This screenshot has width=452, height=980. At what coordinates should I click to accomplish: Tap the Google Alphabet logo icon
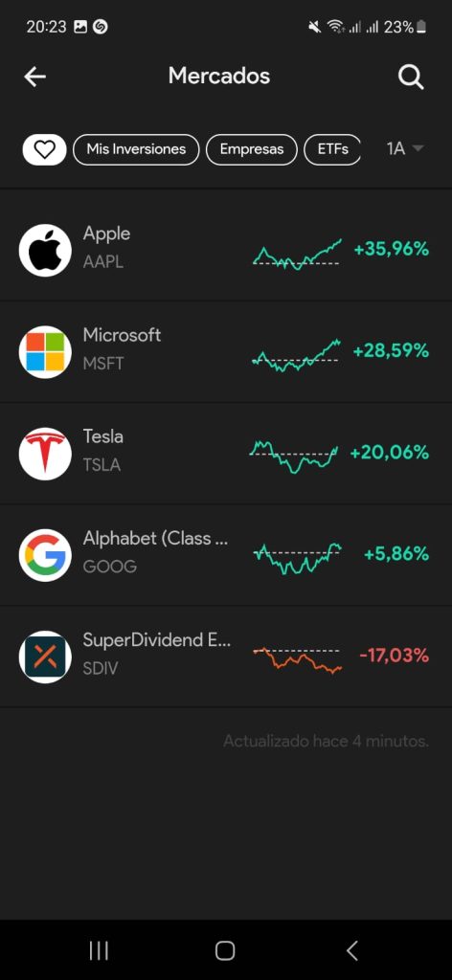45,555
